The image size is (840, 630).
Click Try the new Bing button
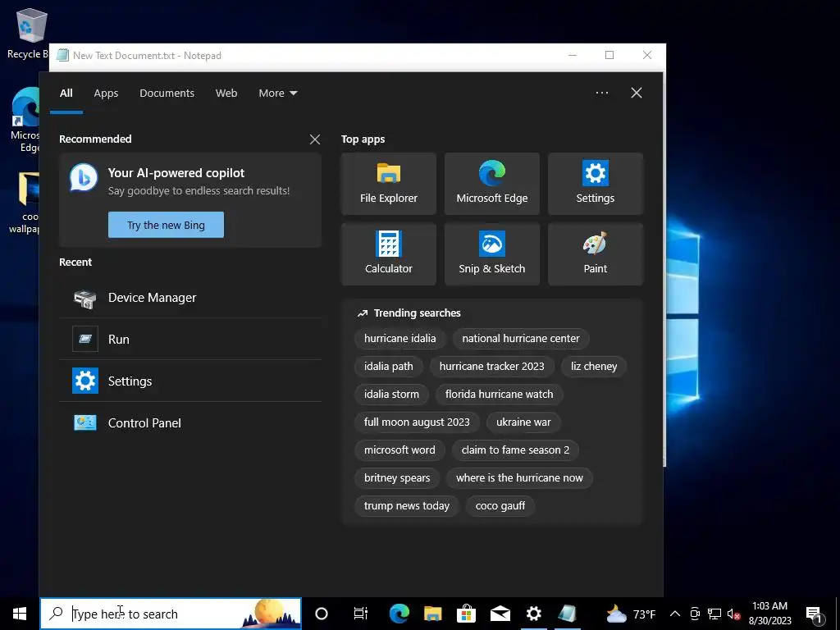coord(166,225)
